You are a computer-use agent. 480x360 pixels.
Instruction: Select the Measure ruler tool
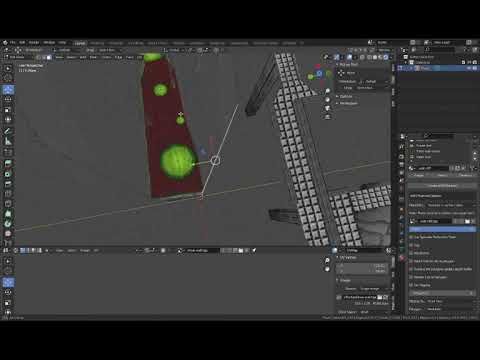pyautogui.click(x=8, y=141)
